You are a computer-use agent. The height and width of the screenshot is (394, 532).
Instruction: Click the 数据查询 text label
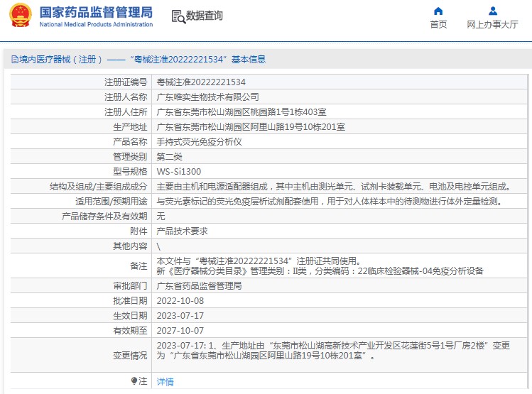pyautogui.click(x=205, y=16)
